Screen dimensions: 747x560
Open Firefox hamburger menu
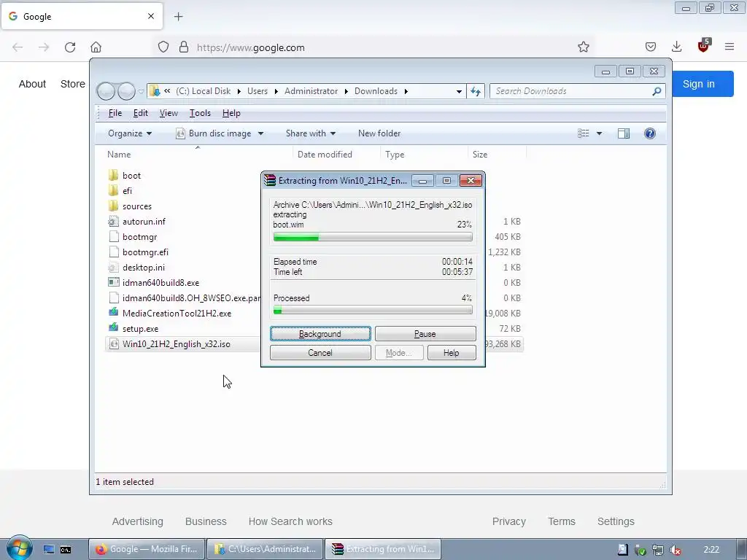(729, 47)
